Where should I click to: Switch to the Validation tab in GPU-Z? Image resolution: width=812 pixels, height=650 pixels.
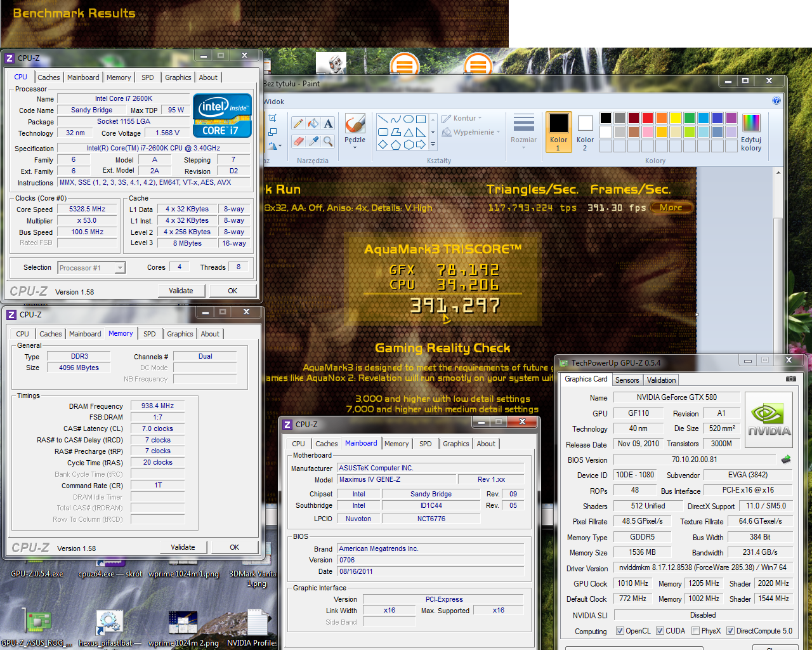661,380
